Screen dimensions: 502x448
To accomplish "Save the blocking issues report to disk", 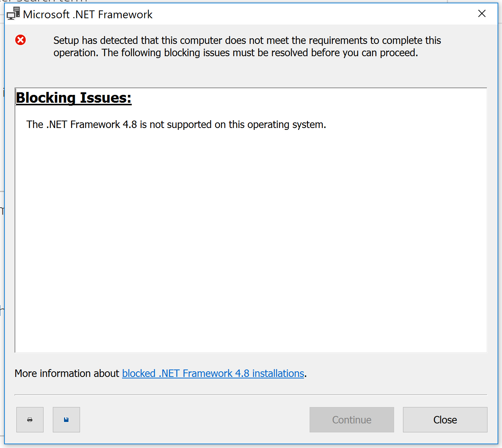I will tap(66, 419).
